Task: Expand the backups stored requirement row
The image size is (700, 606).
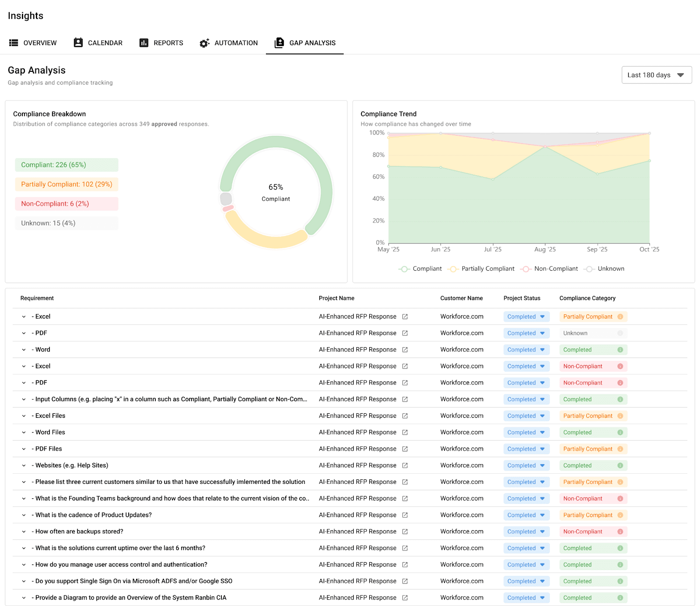Action: (x=24, y=532)
